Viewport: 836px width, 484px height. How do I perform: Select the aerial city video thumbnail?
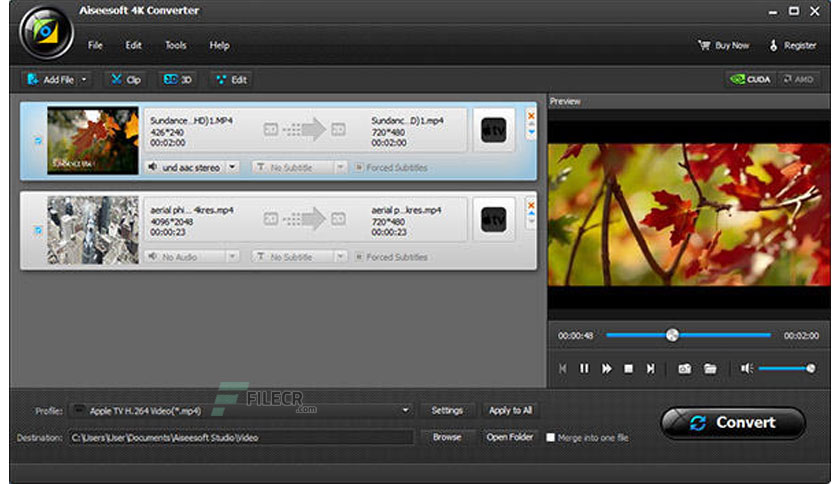point(93,230)
